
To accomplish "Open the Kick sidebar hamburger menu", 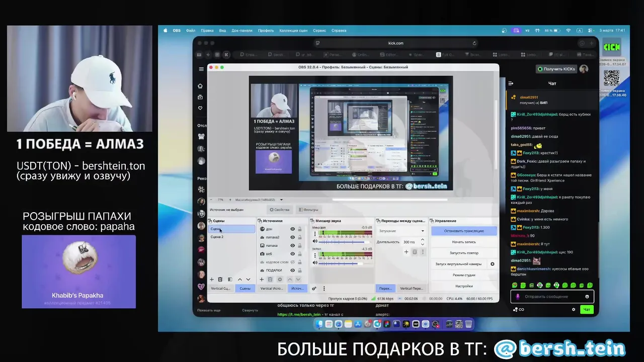I will pyautogui.click(x=201, y=69).
